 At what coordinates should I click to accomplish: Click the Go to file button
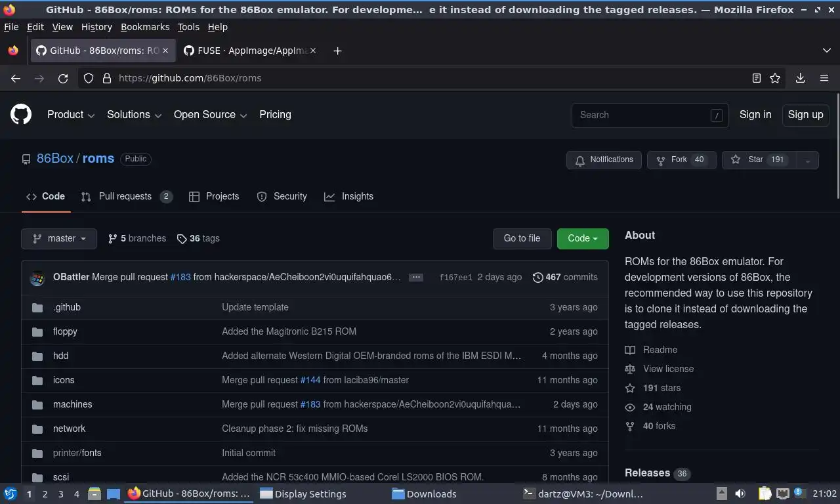click(522, 239)
